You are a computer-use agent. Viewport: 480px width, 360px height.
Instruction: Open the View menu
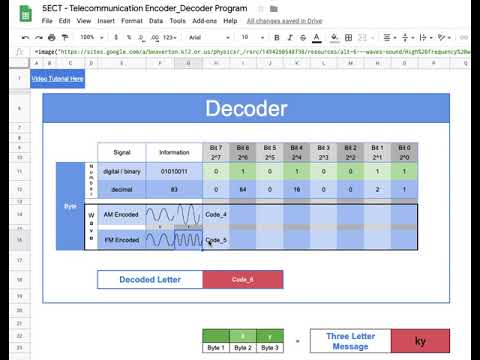coord(84,21)
